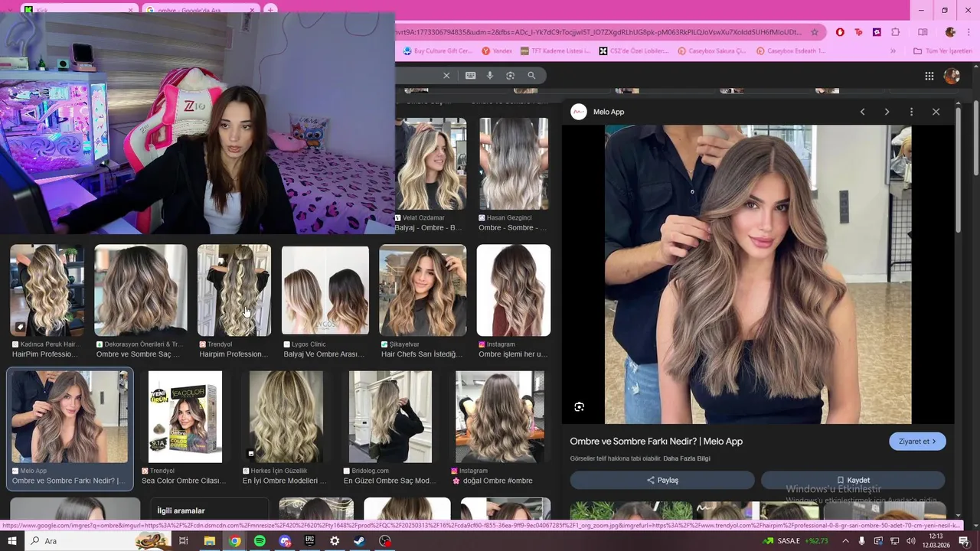The width and height of the screenshot is (980, 551).
Task: Open the Lygos Clinic Balyaj Ve Ombre result
Action: (325, 302)
